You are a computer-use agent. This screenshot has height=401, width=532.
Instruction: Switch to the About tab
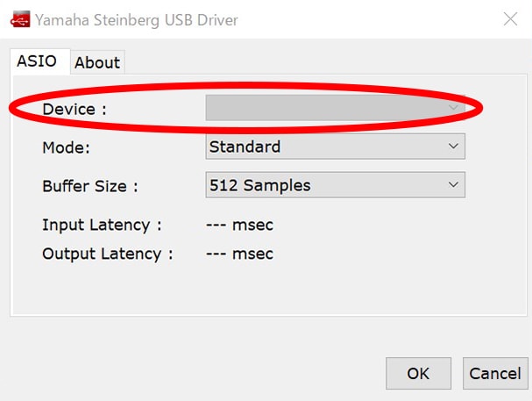point(96,62)
